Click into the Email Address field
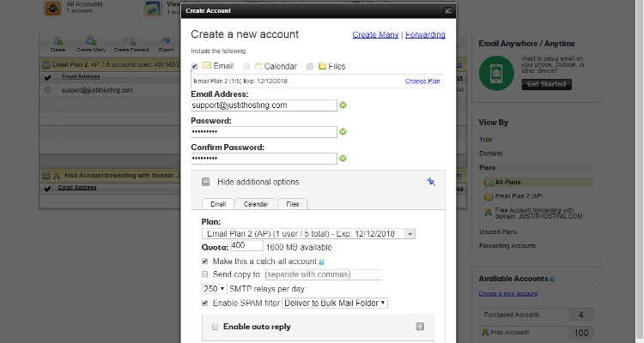This screenshot has height=343, width=644. coord(264,105)
